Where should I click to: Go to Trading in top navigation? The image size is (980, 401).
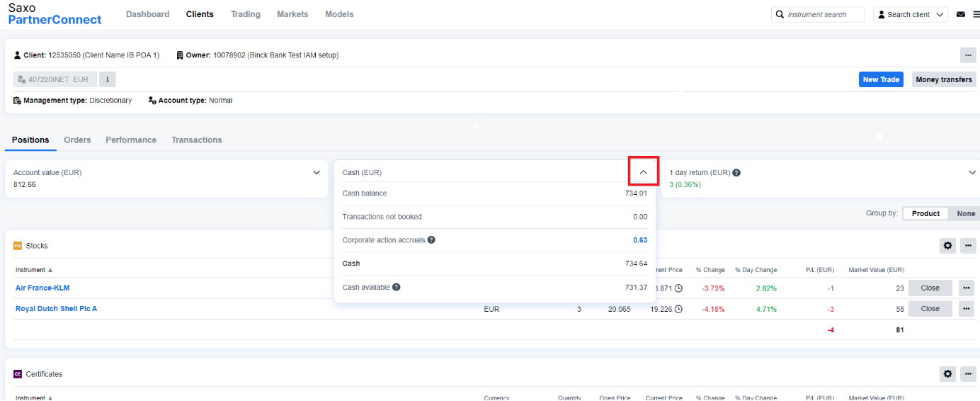pos(246,14)
